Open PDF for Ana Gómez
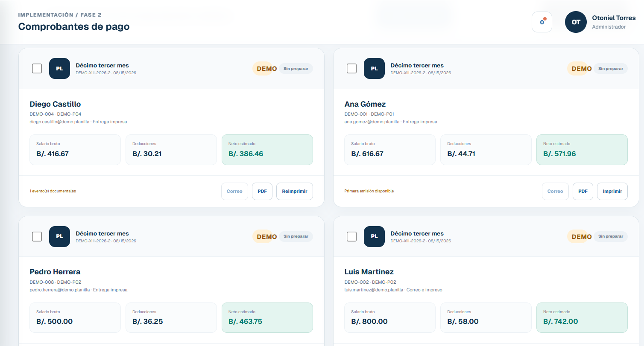This screenshot has width=644, height=346. click(x=583, y=191)
